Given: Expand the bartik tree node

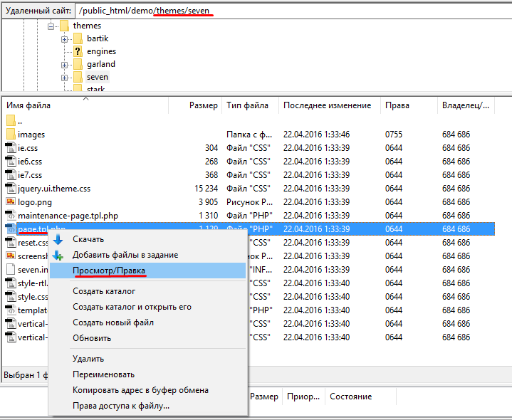Looking at the screenshot, I should pyautogui.click(x=64, y=39).
